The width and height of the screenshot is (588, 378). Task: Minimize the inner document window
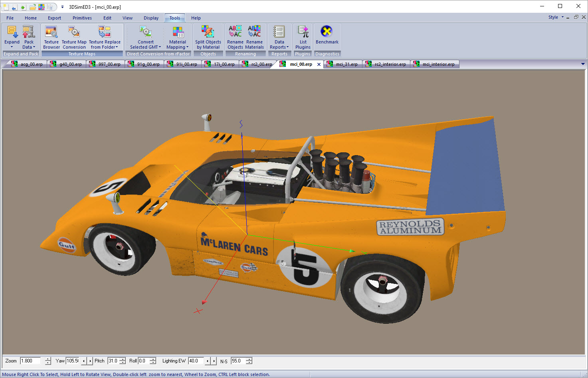coord(568,17)
